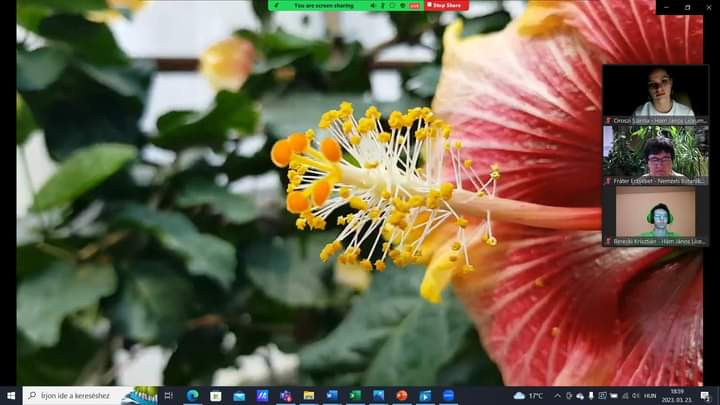Open PowerPoint from the taskbar

(401, 396)
